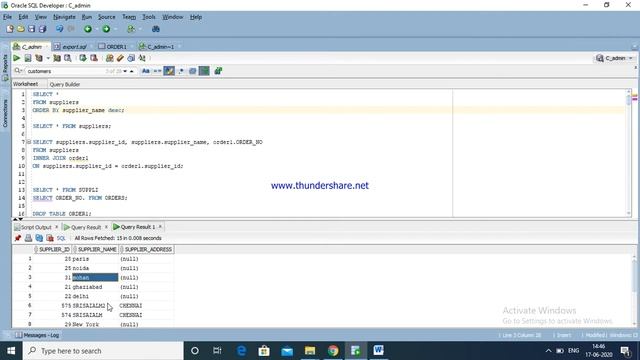Image resolution: width=640 pixels, height=360 pixels.
Task: Show hidden system tray icons chevron
Action: click(548, 351)
